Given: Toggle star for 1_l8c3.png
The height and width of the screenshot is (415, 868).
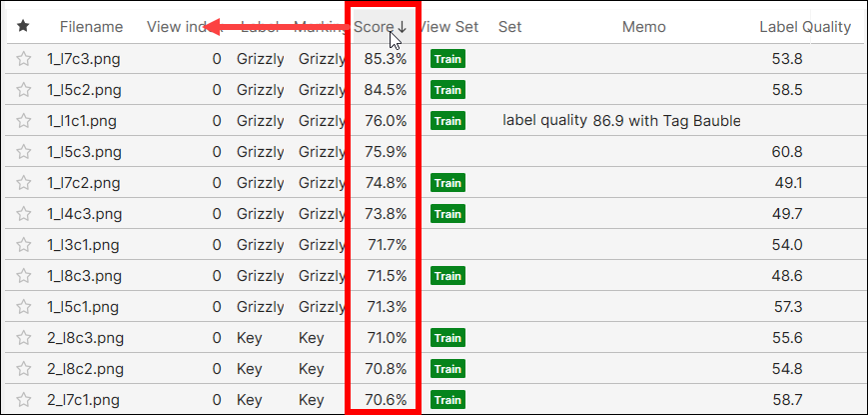Looking at the screenshot, I should point(24,276).
